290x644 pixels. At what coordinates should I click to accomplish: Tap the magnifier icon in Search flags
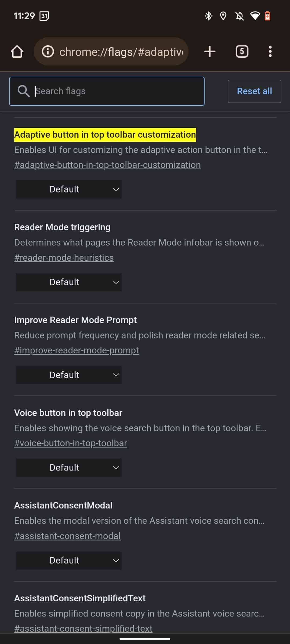[x=24, y=91]
